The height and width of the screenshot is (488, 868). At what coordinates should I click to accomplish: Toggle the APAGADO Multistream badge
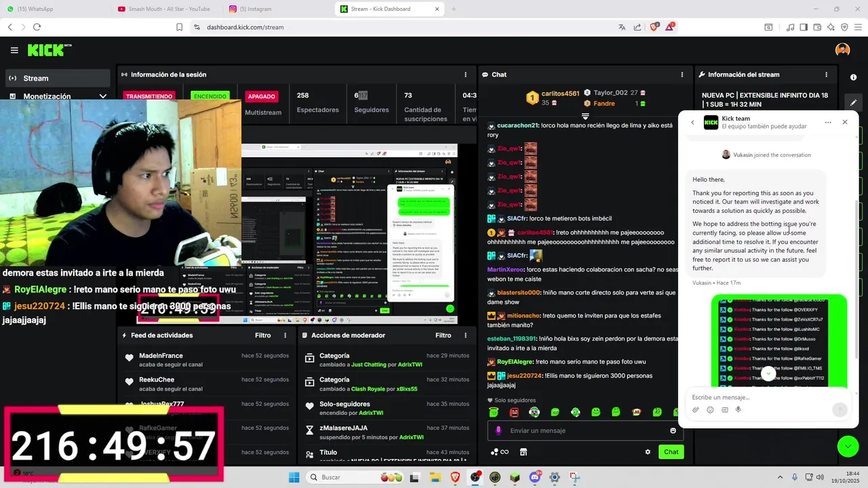[261, 96]
